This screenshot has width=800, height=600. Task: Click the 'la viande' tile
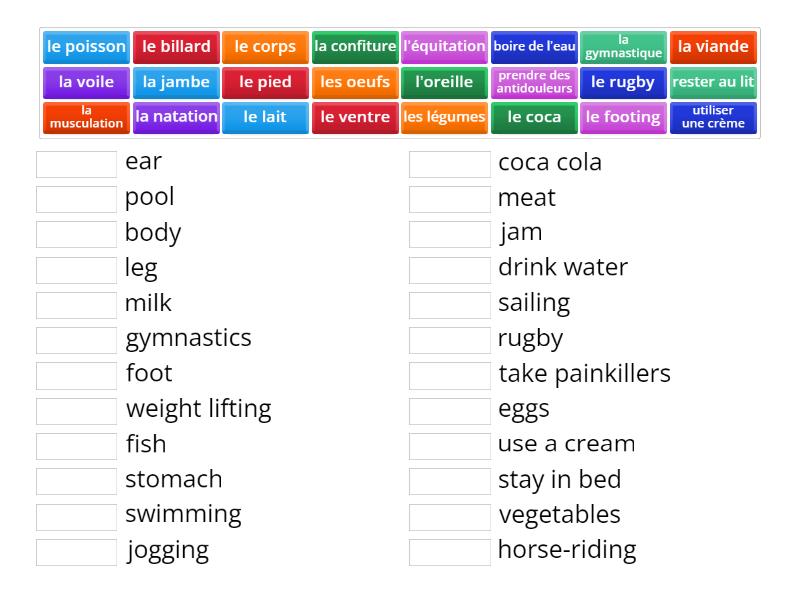pyautogui.click(x=712, y=46)
